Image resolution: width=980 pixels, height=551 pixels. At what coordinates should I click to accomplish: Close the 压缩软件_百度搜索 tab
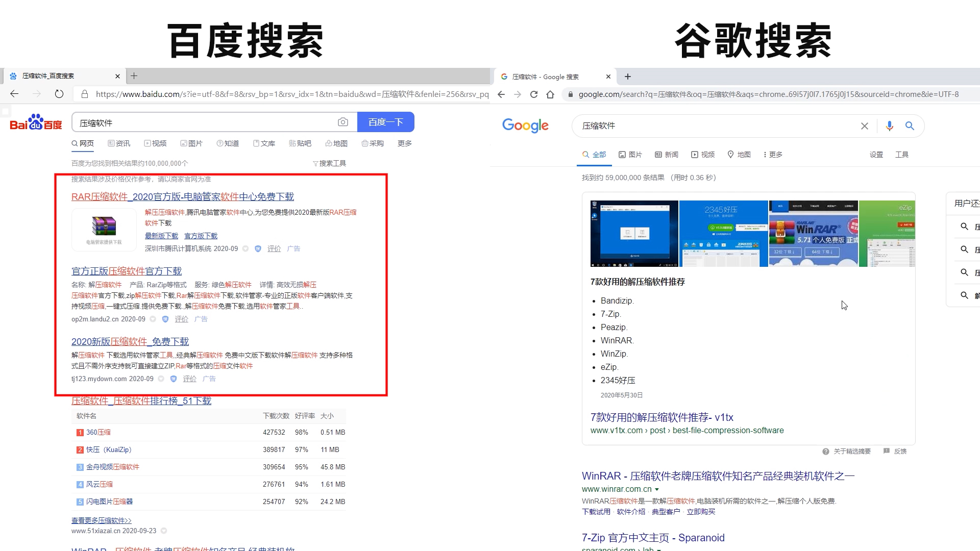pyautogui.click(x=117, y=76)
